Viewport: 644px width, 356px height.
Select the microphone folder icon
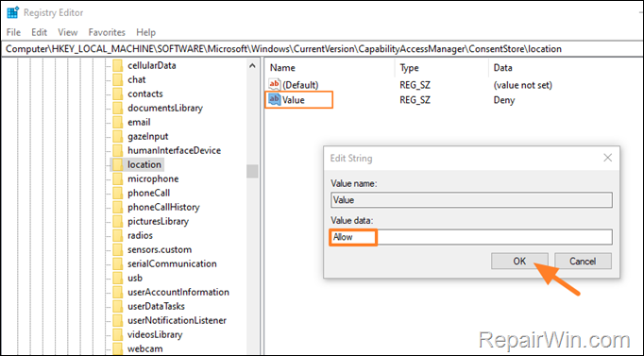[118, 179]
